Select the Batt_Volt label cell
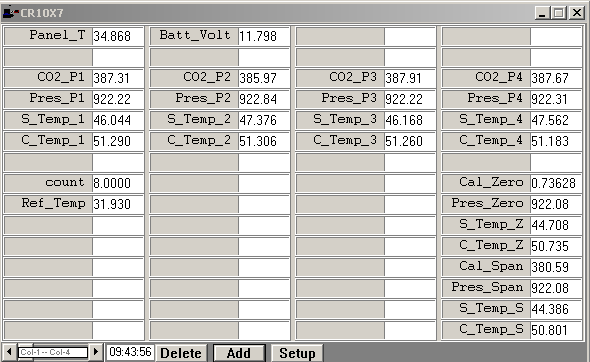This screenshot has height=362, width=590. [194, 36]
